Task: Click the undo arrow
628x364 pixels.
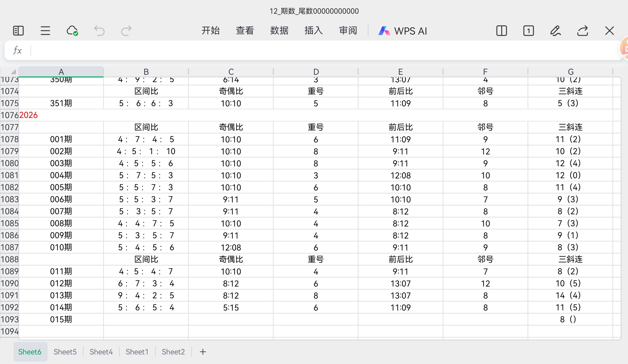Action: tap(99, 31)
